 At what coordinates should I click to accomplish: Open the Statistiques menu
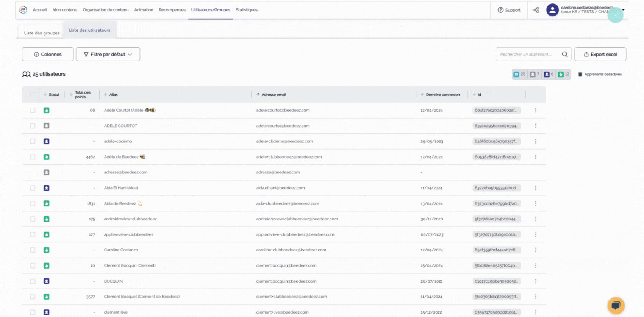click(x=246, y=10)
